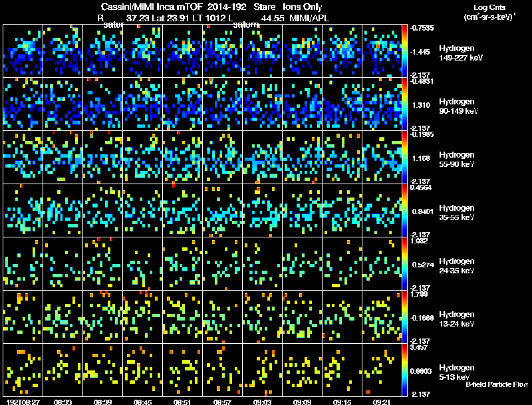Pick the Hydrogen 5-13 keV panel at 08:39
The width and height of the screenshot is (532, 405).
(103, 370)
